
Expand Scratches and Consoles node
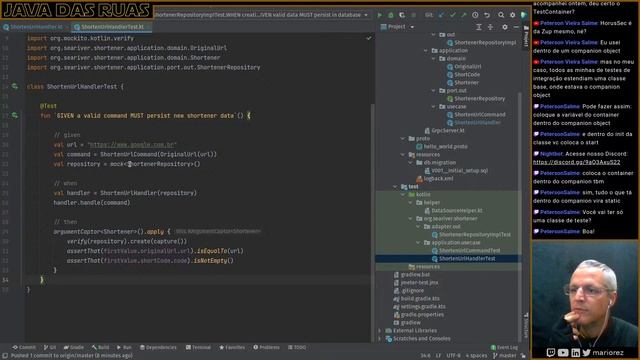380,339
